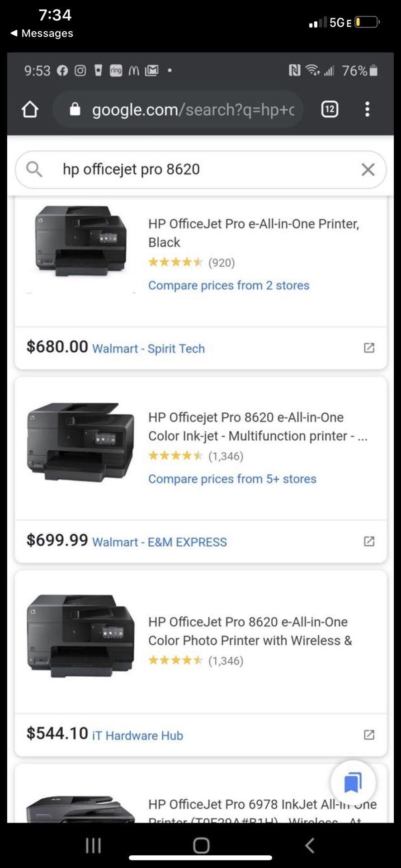
Task: Tap the external link icon beside $699.99
Action: tap(369, 541)
